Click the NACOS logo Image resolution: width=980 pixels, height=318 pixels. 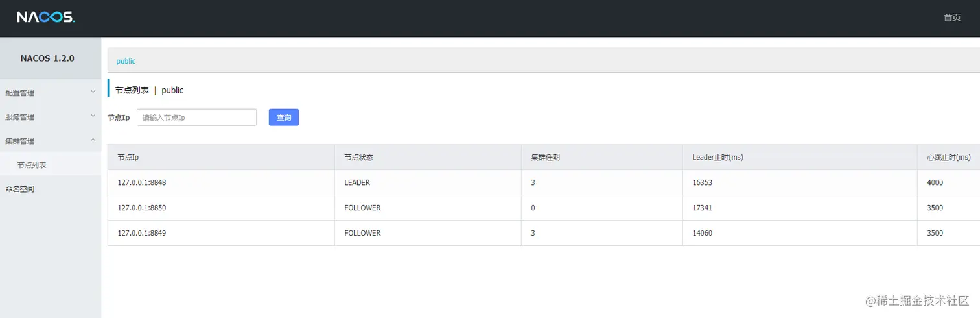pyautogui.click(x=46, y=18)
